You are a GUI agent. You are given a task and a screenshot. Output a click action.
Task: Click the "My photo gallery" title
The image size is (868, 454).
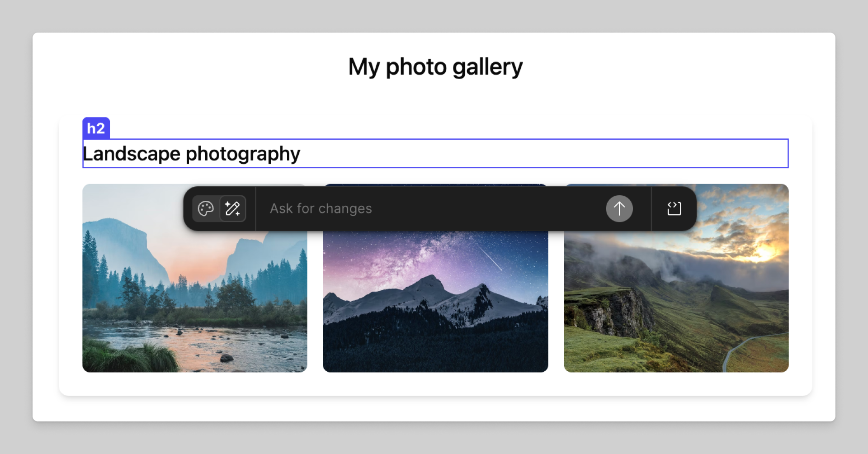(435, 67)
